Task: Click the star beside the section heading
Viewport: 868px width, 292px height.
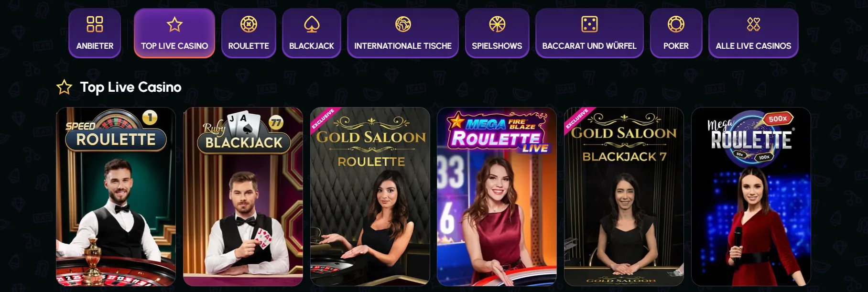Action: [64, 87]
